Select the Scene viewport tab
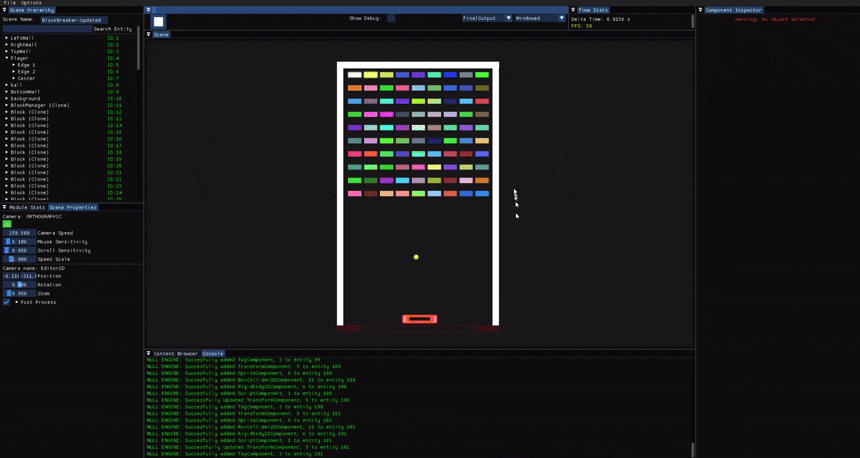860x458 pixels. click(161, 35)
